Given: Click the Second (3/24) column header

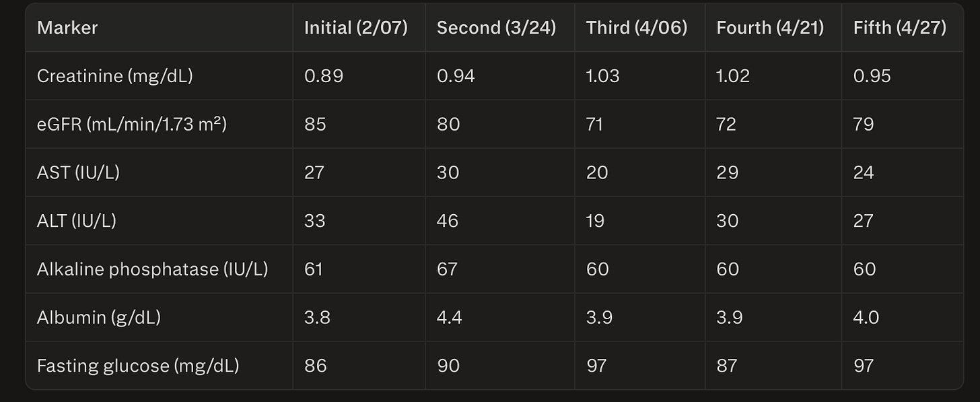Looking at the screenshot, I should (x=496, y=28).
